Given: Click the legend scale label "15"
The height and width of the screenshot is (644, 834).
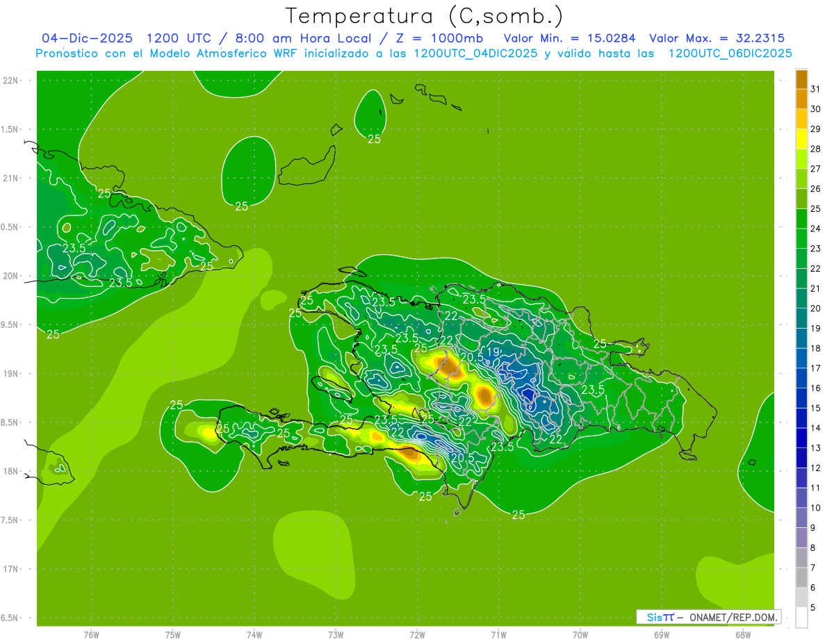Looking at the screenshot, I should (815, 408).
